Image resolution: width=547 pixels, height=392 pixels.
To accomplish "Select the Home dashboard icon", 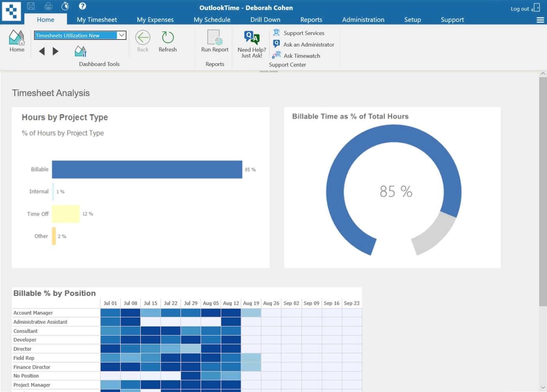I will tap(16, 40).
